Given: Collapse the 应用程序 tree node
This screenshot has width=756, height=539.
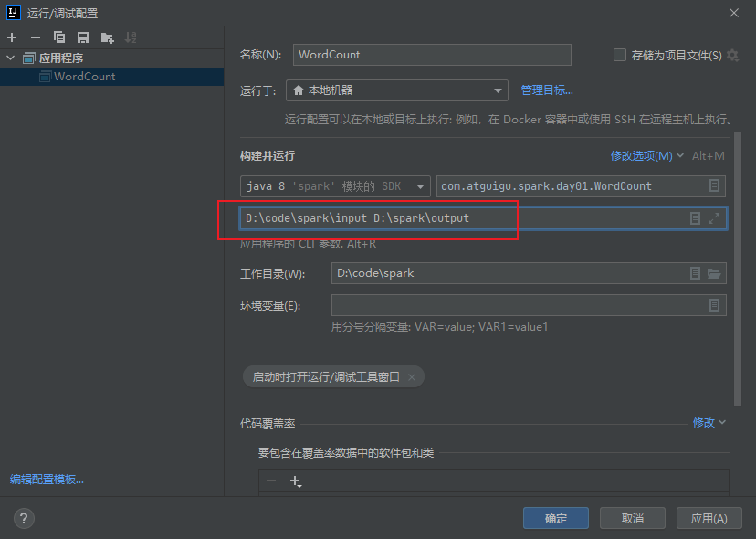Looking at the screenshot, I should [x=11, y=58].
